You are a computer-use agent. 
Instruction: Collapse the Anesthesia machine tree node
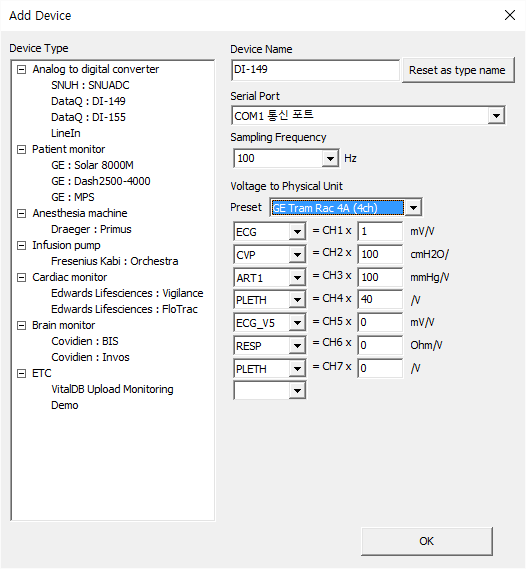(22, 213)
